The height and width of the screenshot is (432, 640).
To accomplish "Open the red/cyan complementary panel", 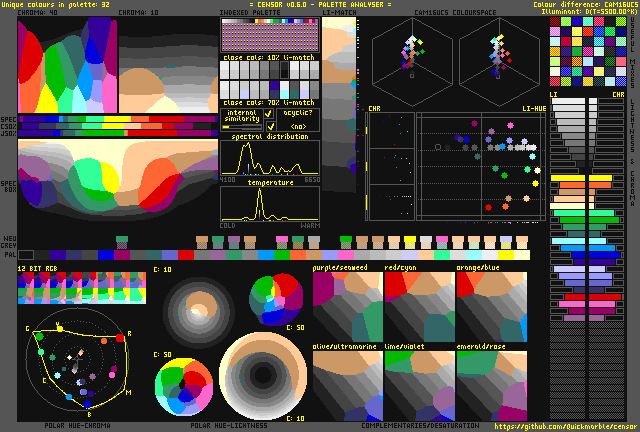I will (420, 307).
